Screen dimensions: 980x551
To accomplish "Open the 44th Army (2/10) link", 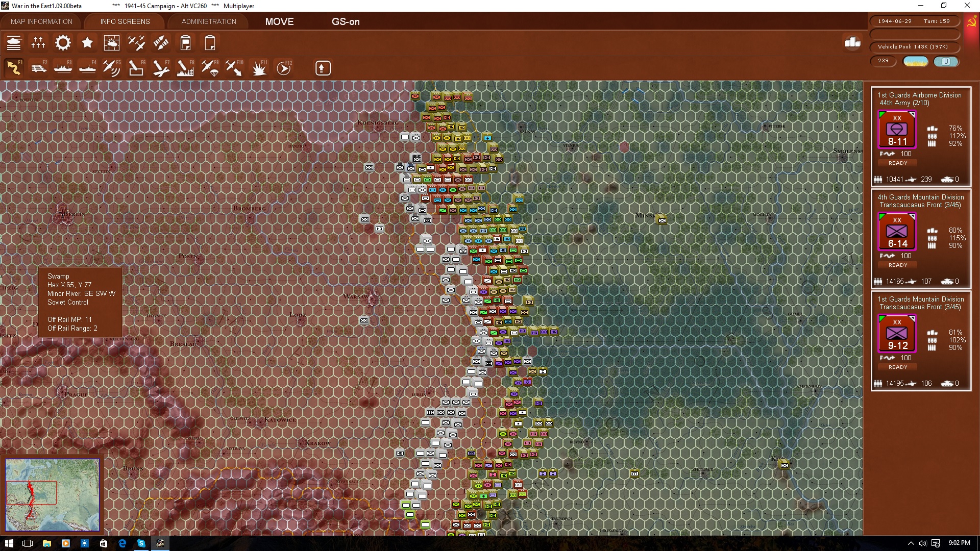I will pos(904,103).
